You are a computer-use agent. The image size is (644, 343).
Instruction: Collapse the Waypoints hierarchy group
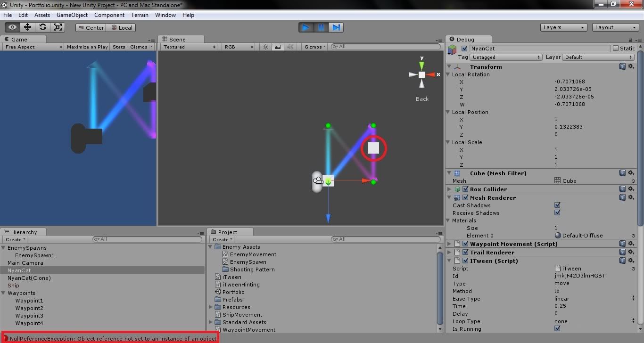point(4,293)
